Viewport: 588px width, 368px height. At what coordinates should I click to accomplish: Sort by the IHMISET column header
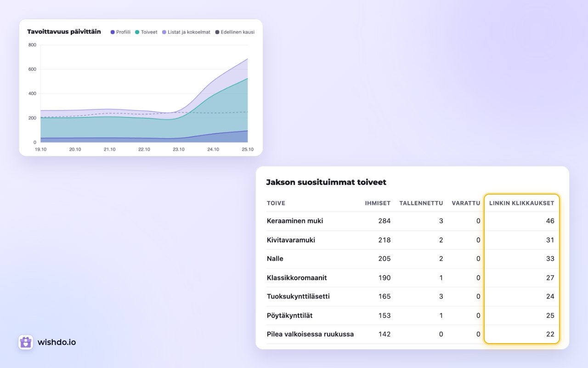[x=378, y=203]
